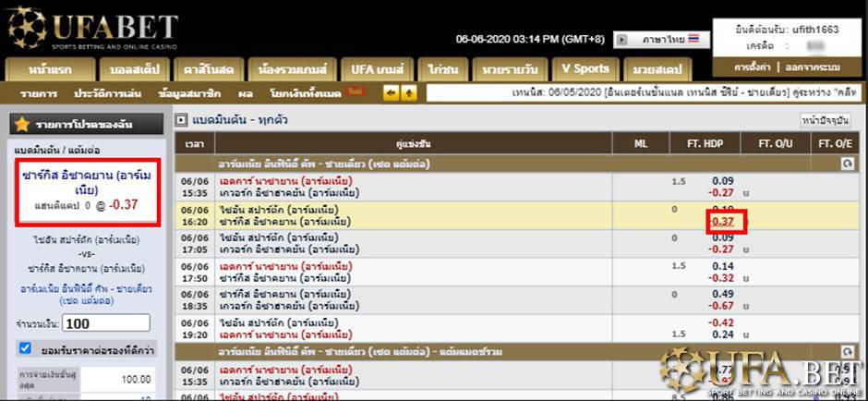Select -0.27 odds for 17:05 match
This screenshot has width=868, height=401.
(x=722, y=249)
